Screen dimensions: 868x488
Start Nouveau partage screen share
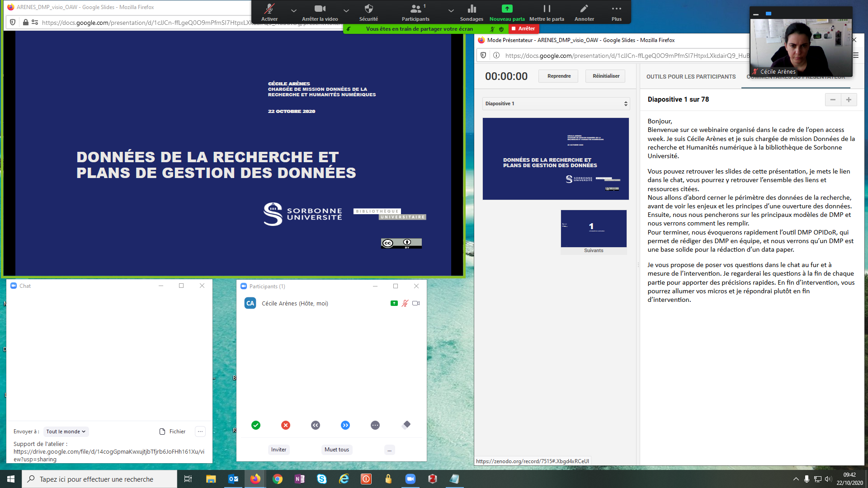(507, 12)
